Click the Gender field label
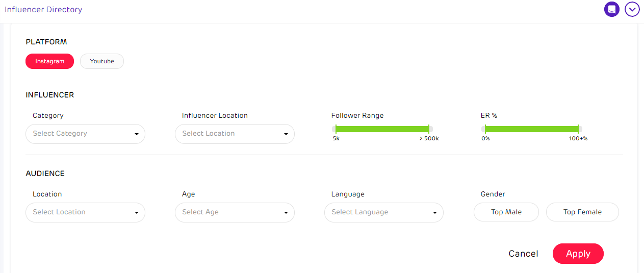The width and height of the screenshot is (644, 273). point(493,194)
